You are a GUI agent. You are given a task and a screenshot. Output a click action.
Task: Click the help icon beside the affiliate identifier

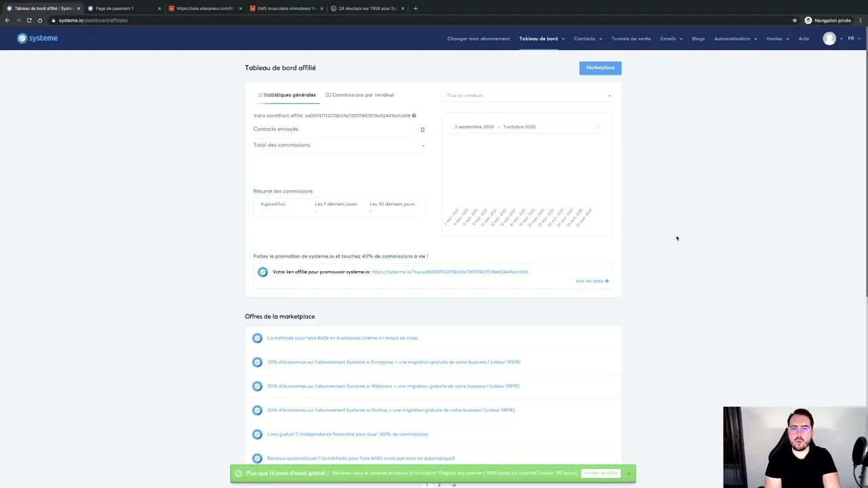tap(414, 115)
